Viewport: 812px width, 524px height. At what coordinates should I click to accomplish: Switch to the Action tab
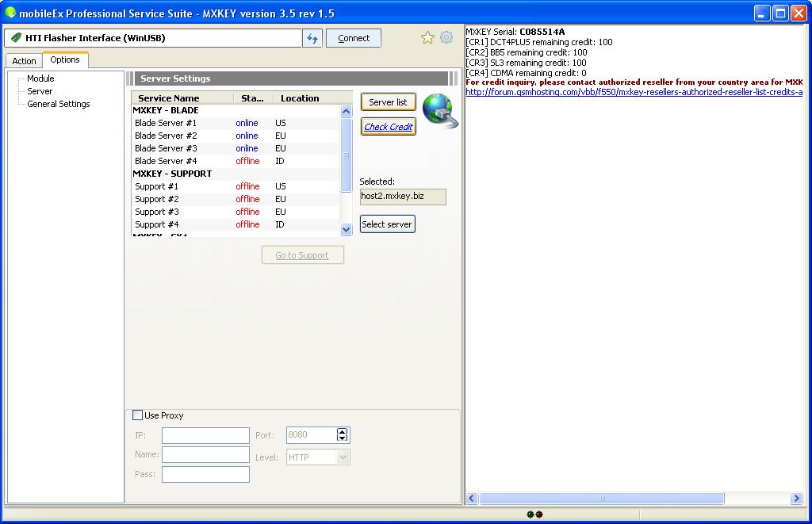coord(24,61)
